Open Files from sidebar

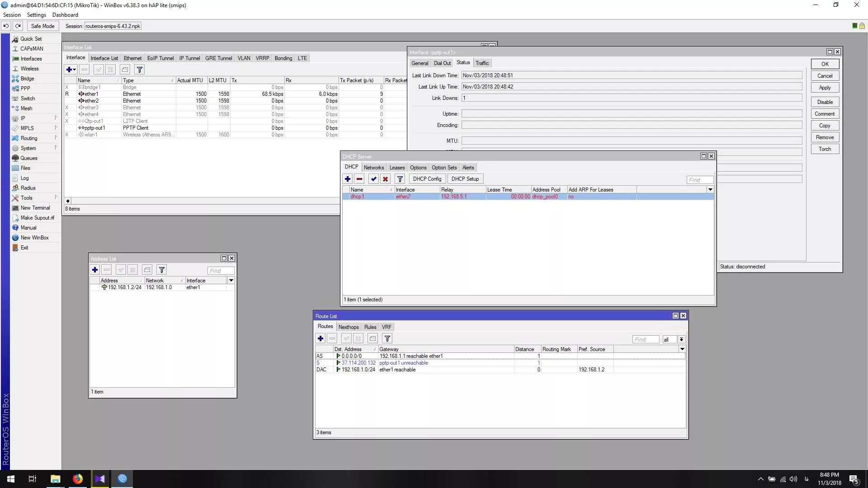25,168
